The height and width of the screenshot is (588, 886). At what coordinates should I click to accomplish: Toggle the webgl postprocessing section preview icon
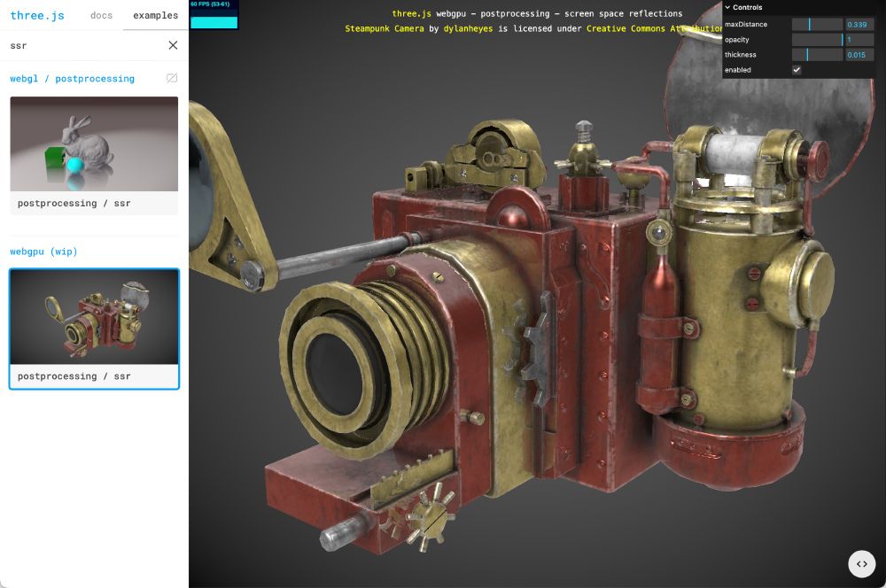point(172,78)
